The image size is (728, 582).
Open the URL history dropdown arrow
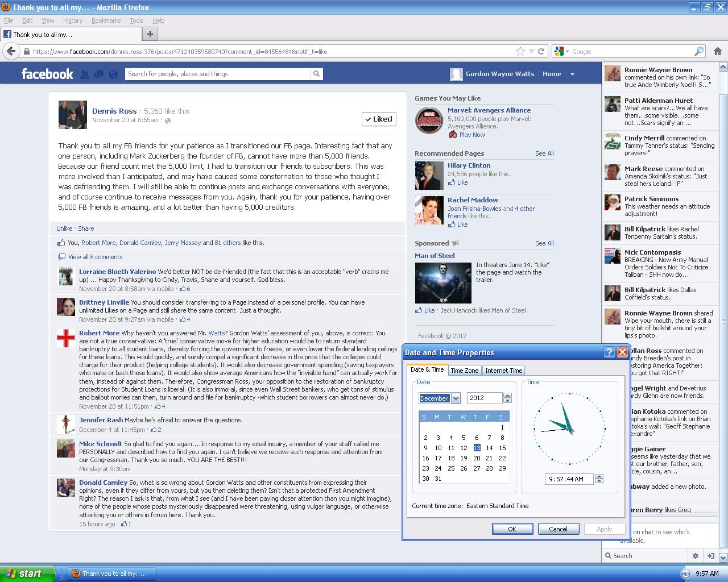click(531, 51)
